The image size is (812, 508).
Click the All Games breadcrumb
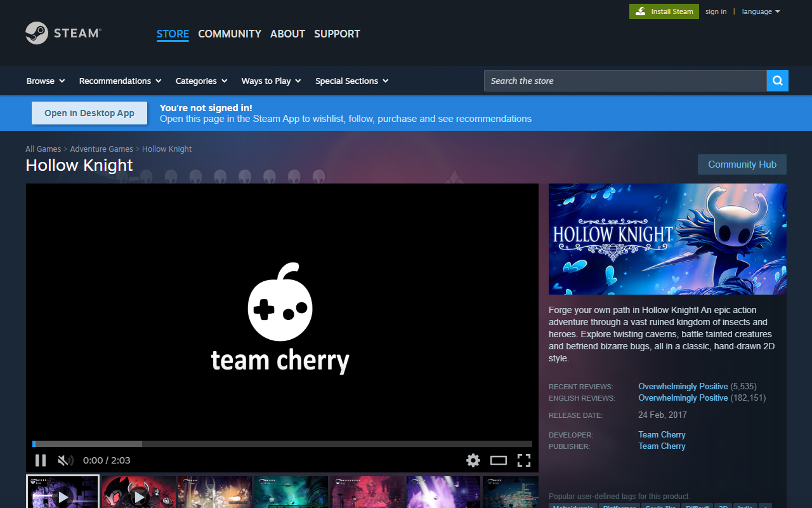(43, 149)
